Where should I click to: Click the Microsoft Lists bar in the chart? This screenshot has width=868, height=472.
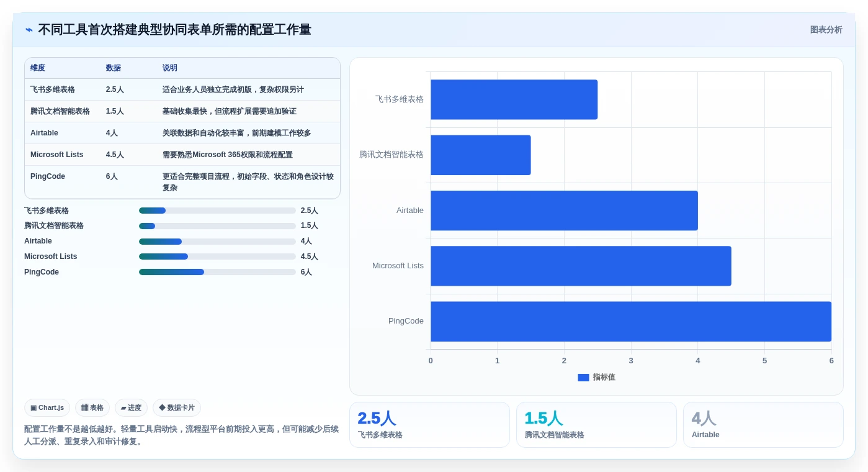click(x=581, y=266)
